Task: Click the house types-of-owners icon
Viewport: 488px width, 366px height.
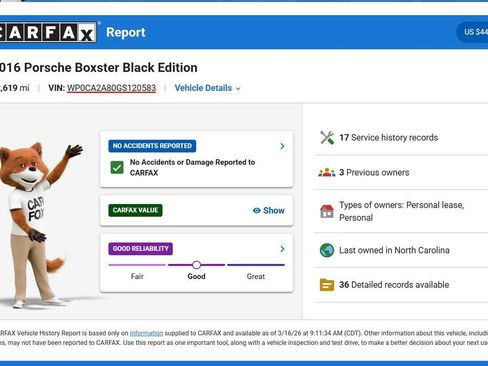Action: tap(327, 211)
